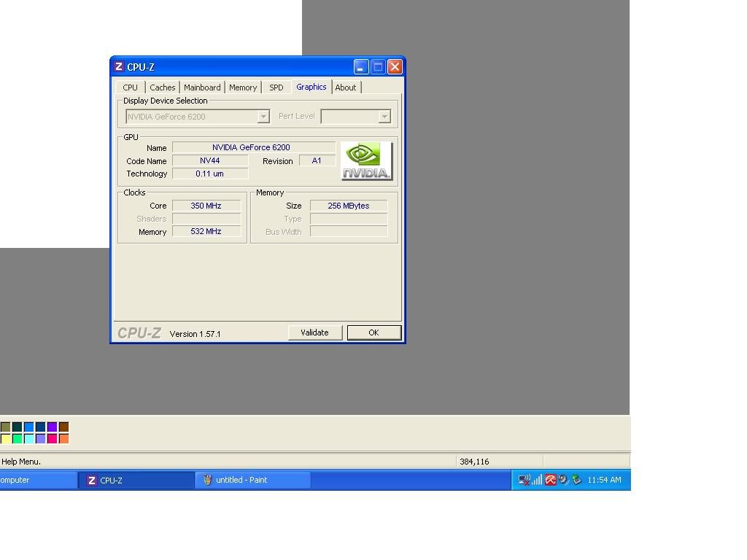Select the brown color swatch in Paint

64,427
